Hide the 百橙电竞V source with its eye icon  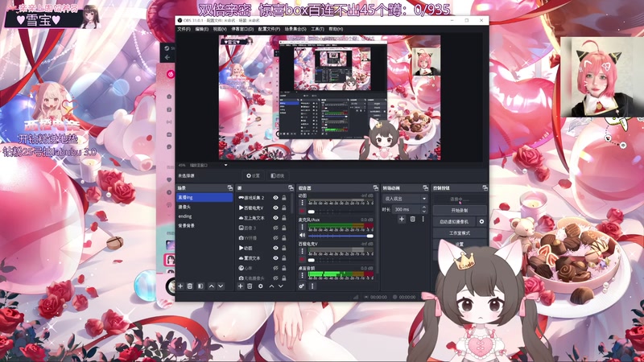point(275,208)
